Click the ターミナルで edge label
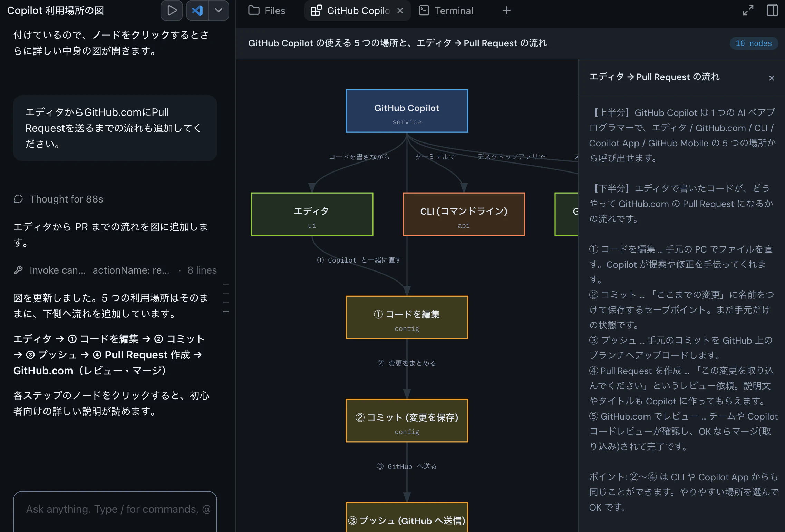785x532 pixels. click(x=435, y=157)
